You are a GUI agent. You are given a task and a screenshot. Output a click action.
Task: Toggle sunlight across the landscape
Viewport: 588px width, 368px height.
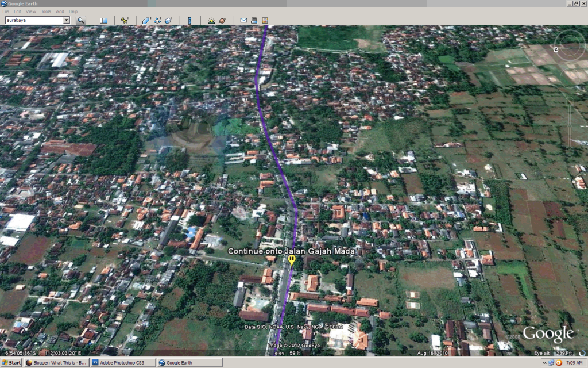pos(211,20)
